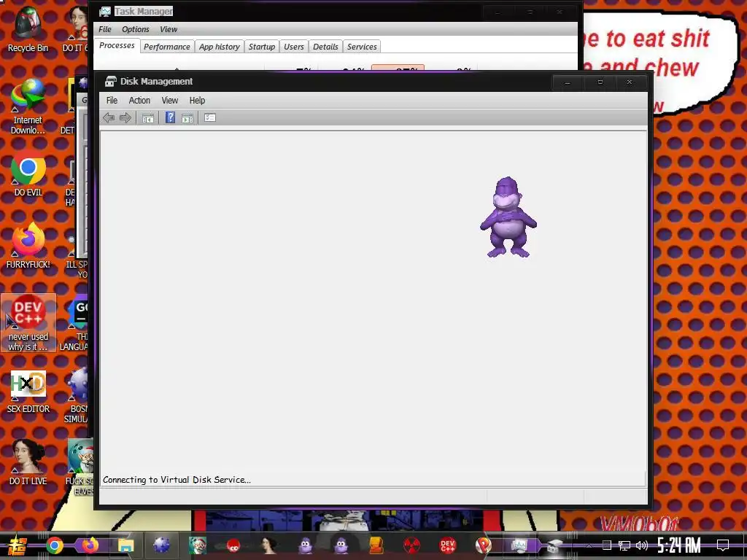The image size is (747, 560).
Task: Toggle the Show/Hide Action Pane toolbar icon
Action: (187, 117)
